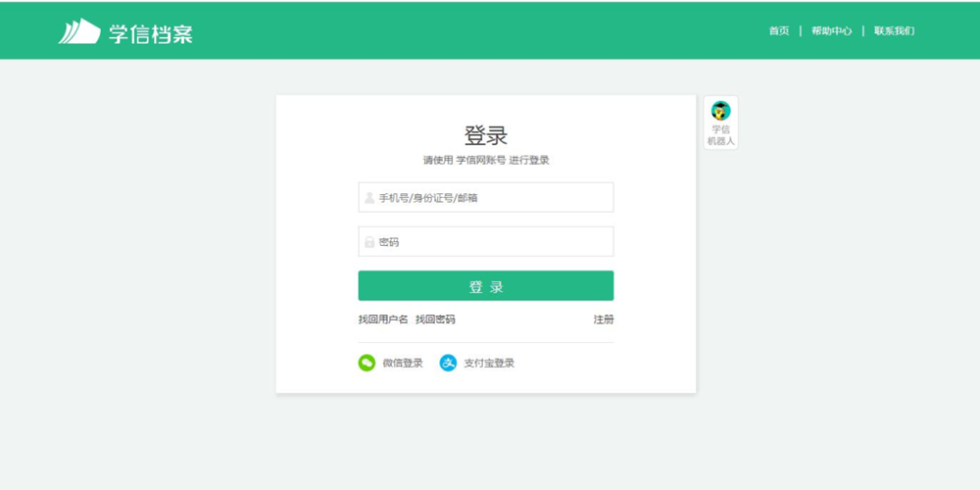980x490 pixels.
Task: Open the 学信机器人 robot avatar icon
Action: (x=720, y=111)
